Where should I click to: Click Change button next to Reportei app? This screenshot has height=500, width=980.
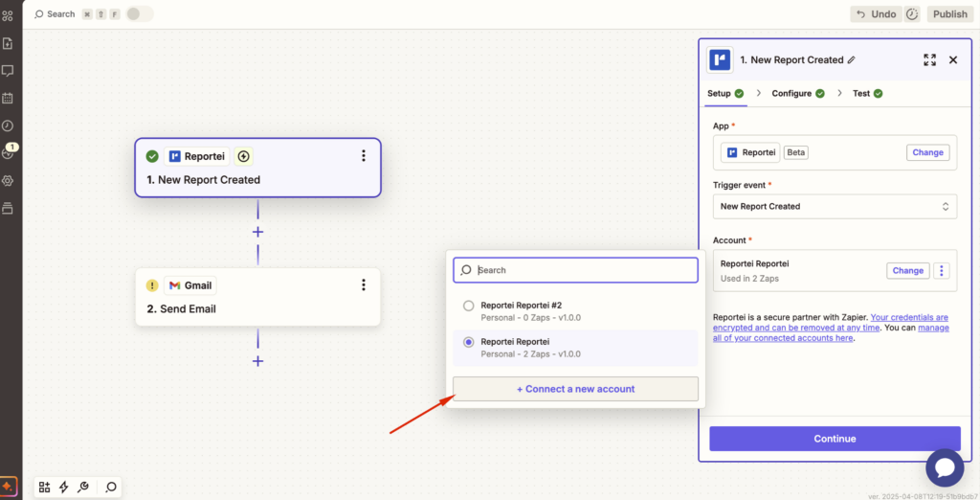(927, 152)
